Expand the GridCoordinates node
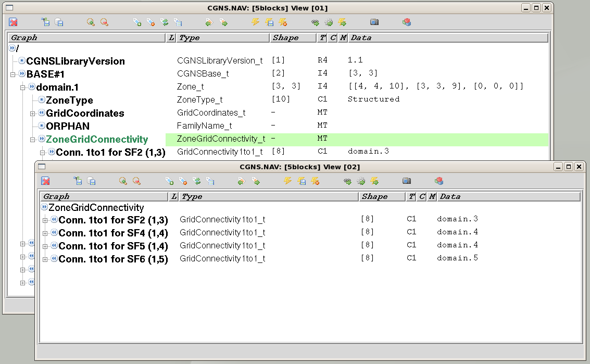590x364 pixels. [32, 114]
